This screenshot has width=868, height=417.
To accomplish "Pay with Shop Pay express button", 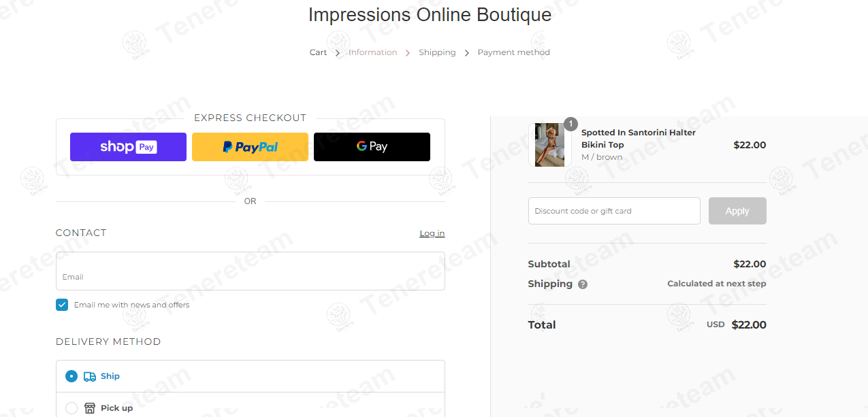I will coord(128,147).
